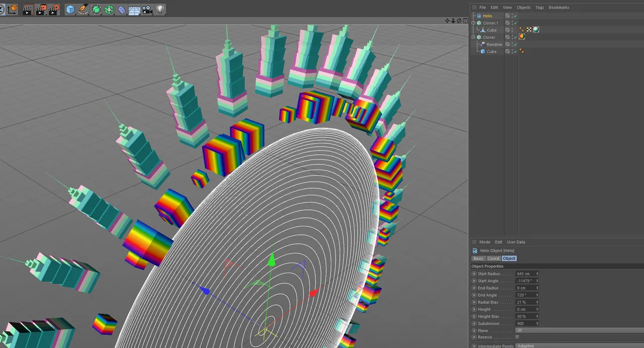Viewport: 644px width, 348px height.
Task: Toggle the viewport maximize panel icon
Action: 465,21
